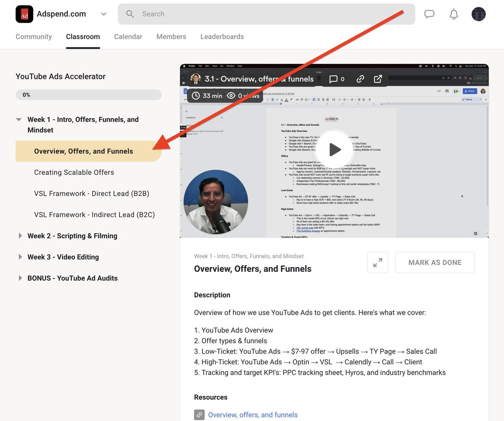Click the video title 3.1 - Overview
Viewport: 504px width, 421px height.
pos(259,79)
